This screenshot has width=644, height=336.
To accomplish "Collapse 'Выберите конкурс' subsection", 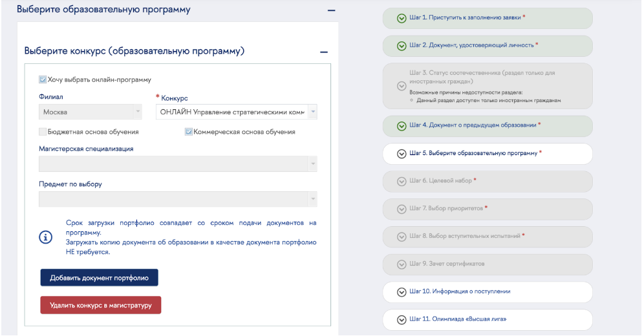I will pos(324,52).
